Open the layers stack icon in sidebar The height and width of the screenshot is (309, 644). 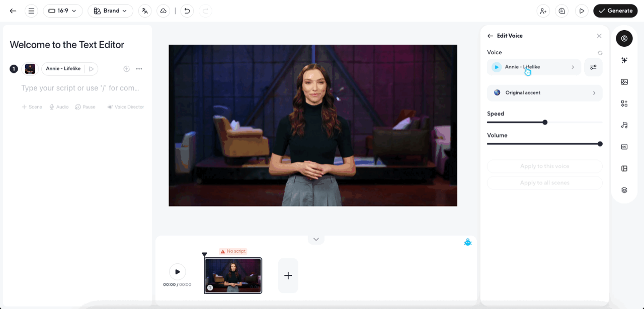(624, 190)
